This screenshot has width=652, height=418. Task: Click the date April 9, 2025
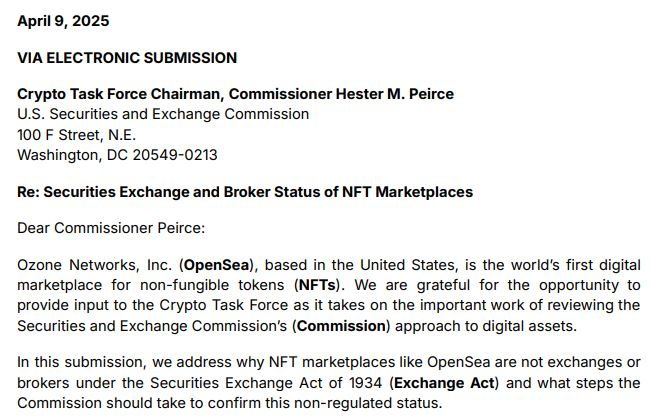pos(63,21)
